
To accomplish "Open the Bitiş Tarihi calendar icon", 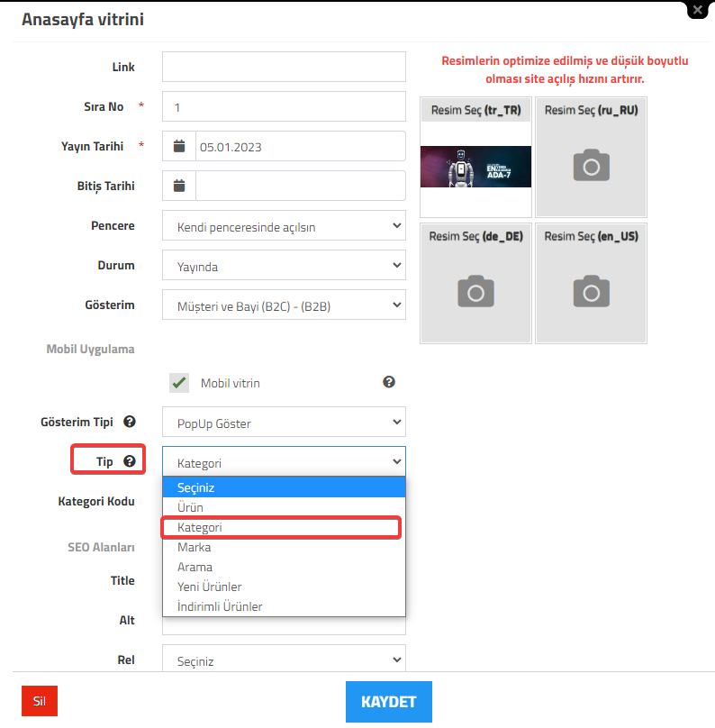I will 179,186.
